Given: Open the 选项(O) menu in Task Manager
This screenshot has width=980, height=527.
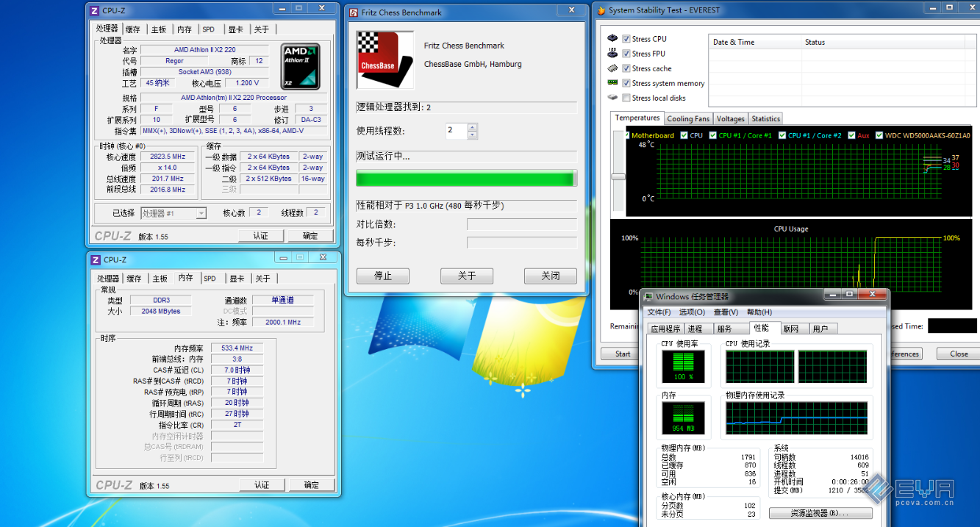Looking at the screenshot, I should click(693, 312).
